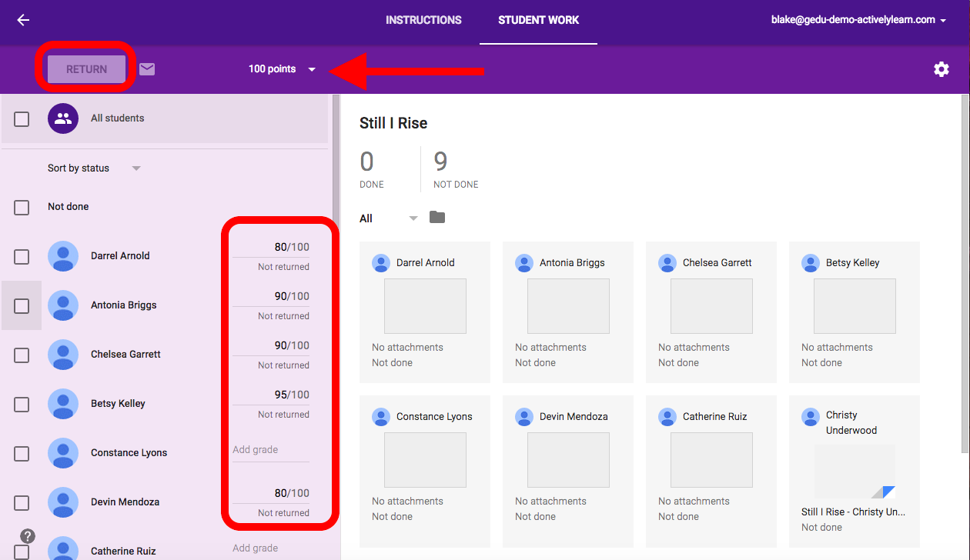
Task: Open Still I Rise - Christy attachment link
Action: 853,512
